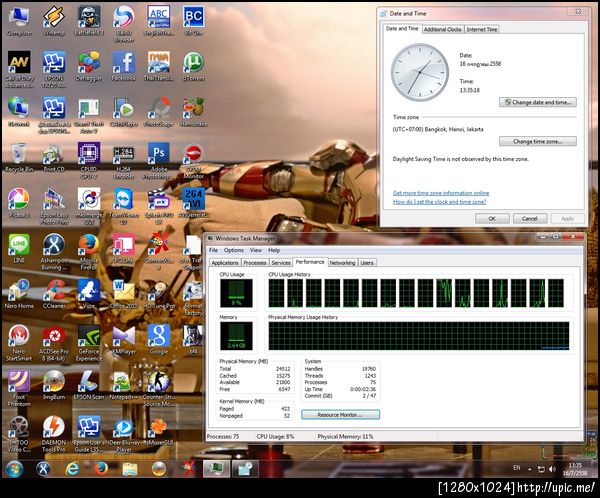Open the LINE desktop shortcut
Viewport: 600px width, 498px height.
coord(19,248)
